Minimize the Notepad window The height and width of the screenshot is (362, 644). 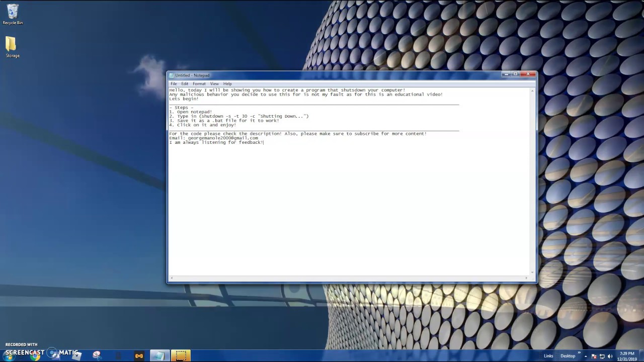506,74
